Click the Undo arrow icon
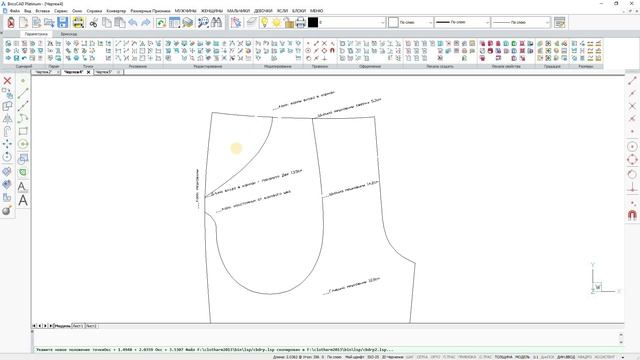Viewport: 640px width, 360px height. click(133, 22)
